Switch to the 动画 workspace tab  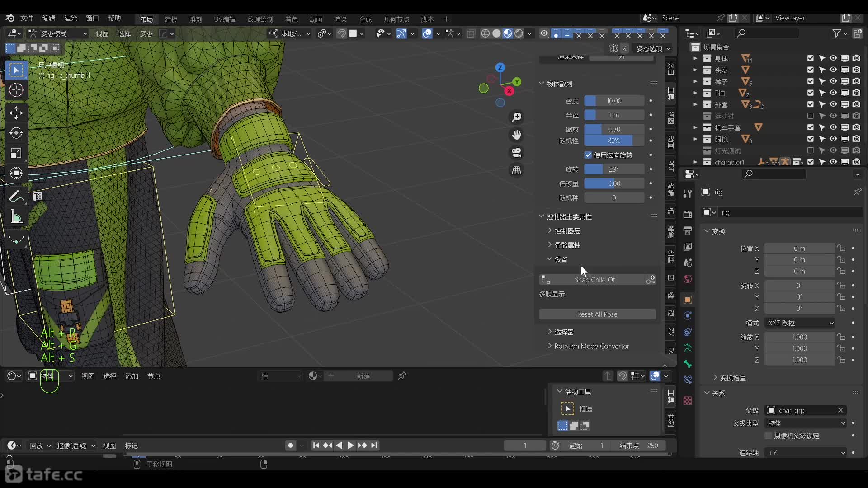coord(316,19)
